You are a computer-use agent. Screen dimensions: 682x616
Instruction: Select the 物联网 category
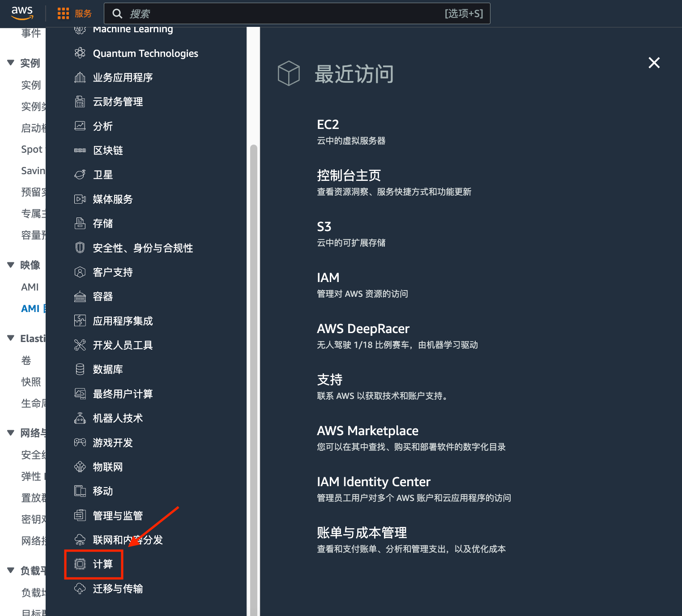[108, 467]
